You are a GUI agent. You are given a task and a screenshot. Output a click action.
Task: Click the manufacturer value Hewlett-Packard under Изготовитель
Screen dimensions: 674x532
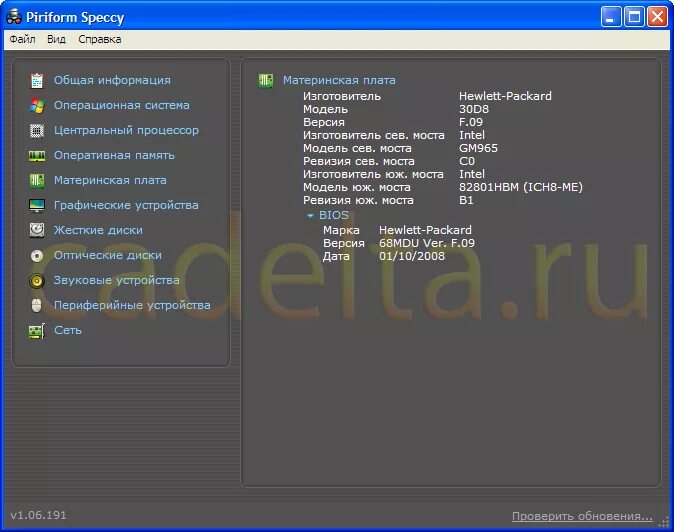[x=505, y=96]
